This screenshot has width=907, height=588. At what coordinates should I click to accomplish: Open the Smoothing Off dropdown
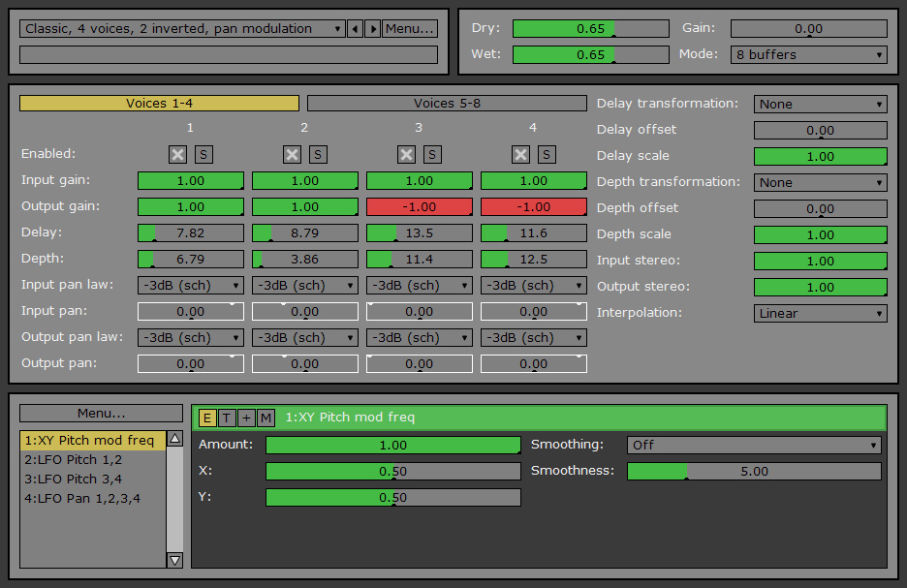754,446
